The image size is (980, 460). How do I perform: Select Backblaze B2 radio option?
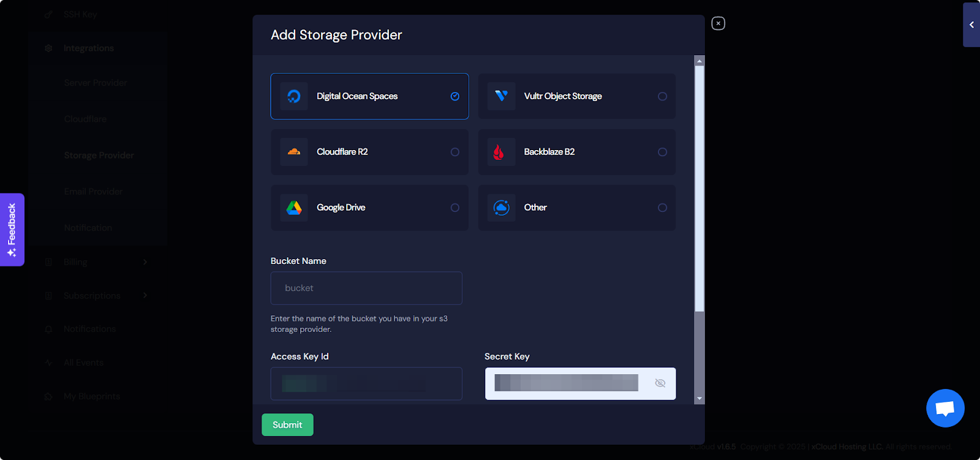[662, 152]
